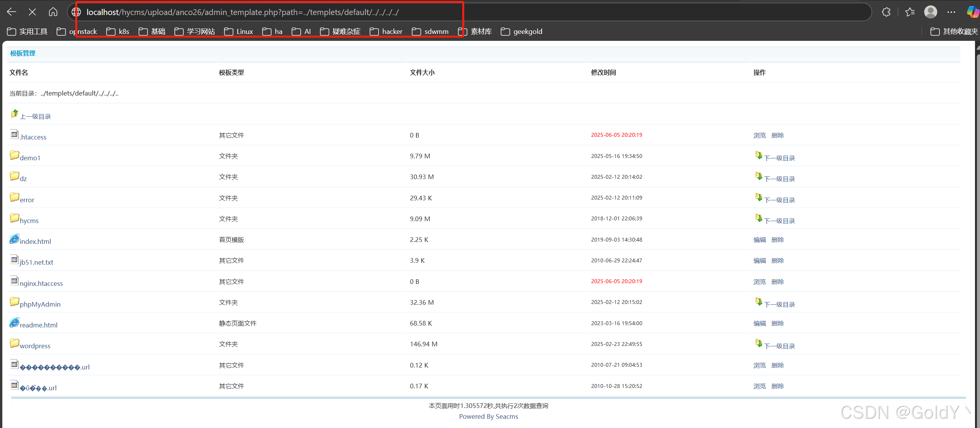Click the up-arrow parent directory icon
The width and height of the screenshot is (980, 428).
[x=15, y=114]
